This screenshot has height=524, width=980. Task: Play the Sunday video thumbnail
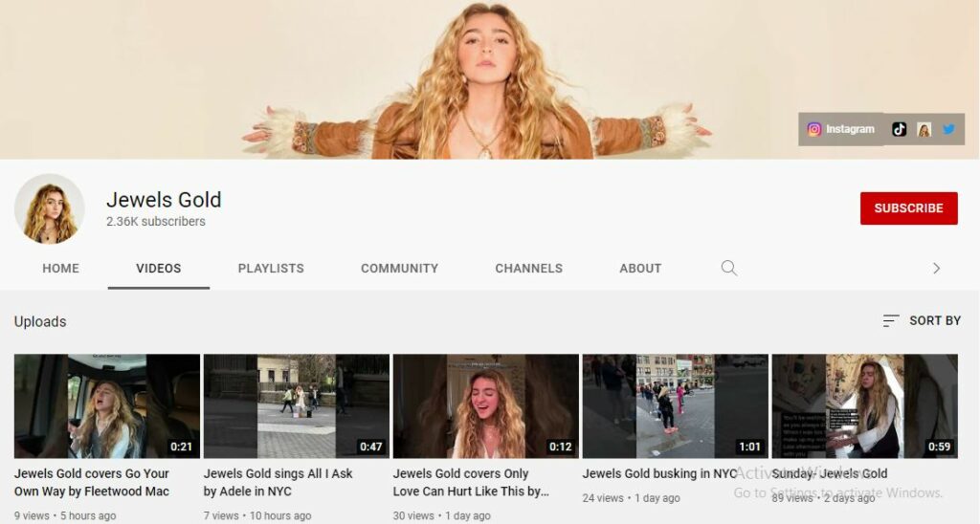coord(864,406)
